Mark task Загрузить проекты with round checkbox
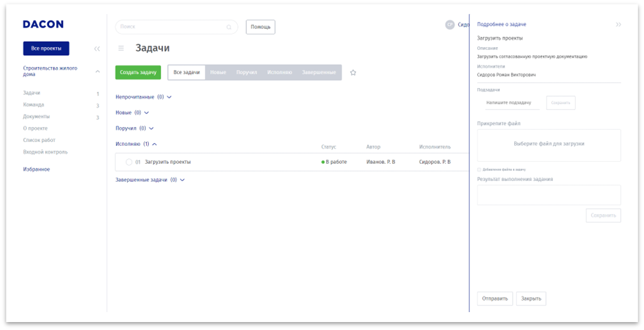This screenshot has height=330, width=644. coord(128,162)
